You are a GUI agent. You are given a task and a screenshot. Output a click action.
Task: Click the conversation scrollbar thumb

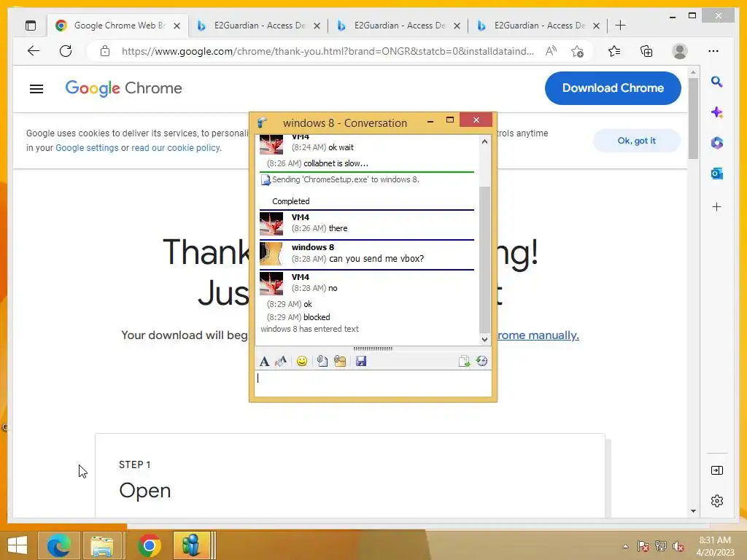[484, 260]
